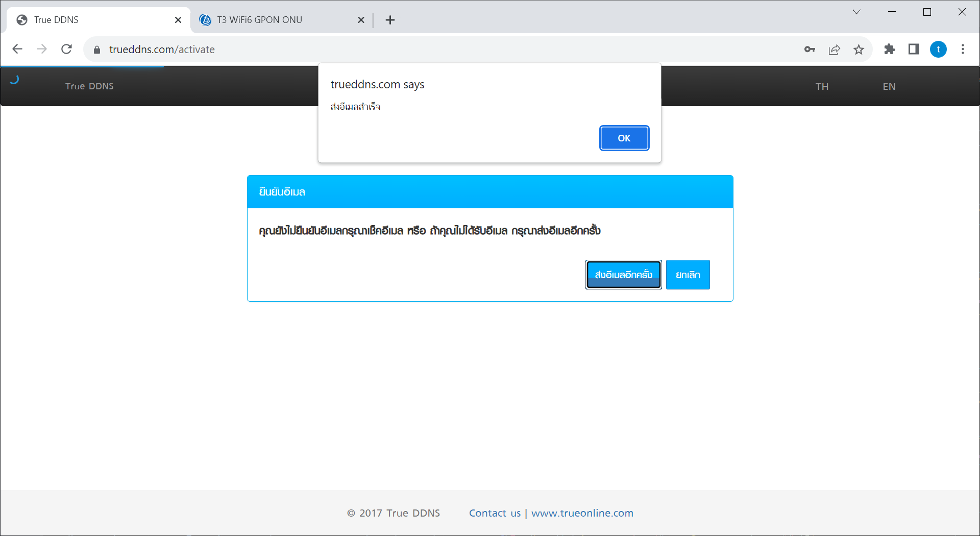Click the True DDNS tab globe favicon
This screenshot has height=536, width=980.
point(22,20)
